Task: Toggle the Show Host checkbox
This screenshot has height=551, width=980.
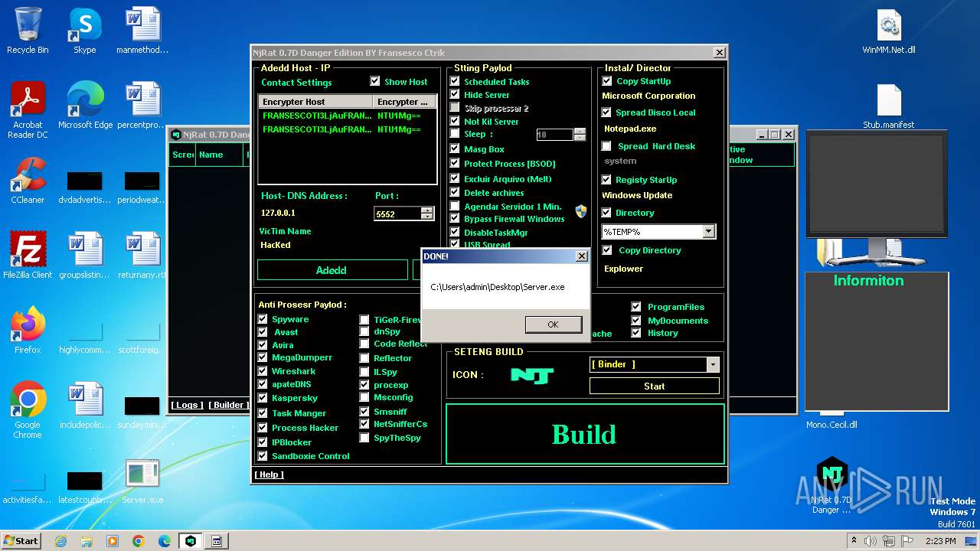Action: click(375, 81)
